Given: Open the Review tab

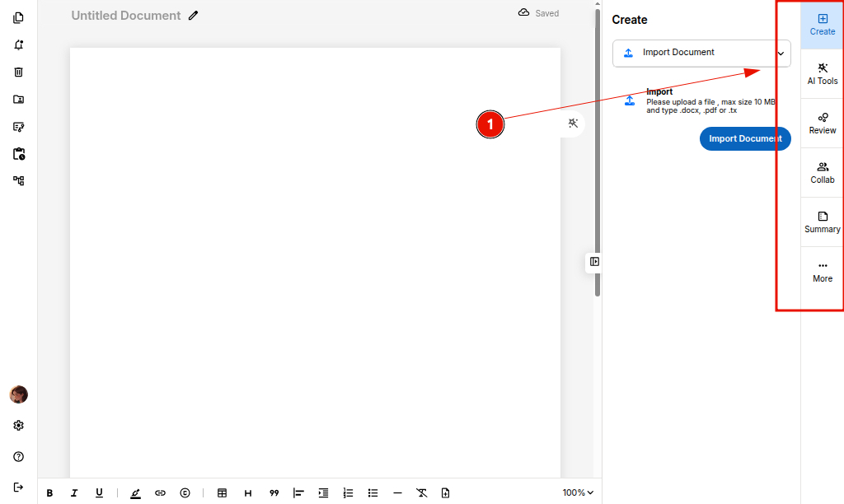Looking at the screenshot, I should pyautogui.click(x=822, y=124).
